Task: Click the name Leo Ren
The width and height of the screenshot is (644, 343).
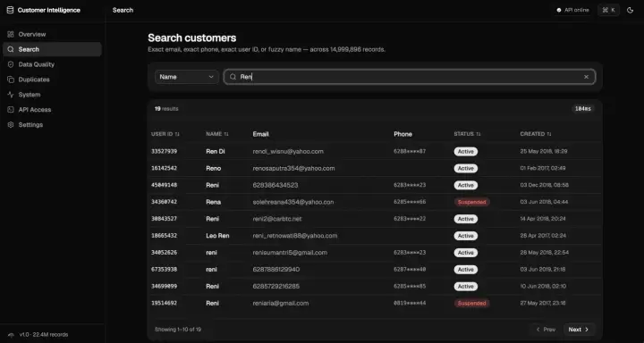Action: (x=217, y=236)
